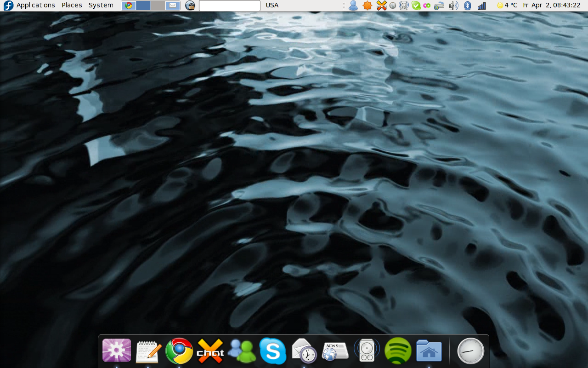Open Spotify in the dock
The height and width of the screenshot is (368, 588).
pos(398,351)
